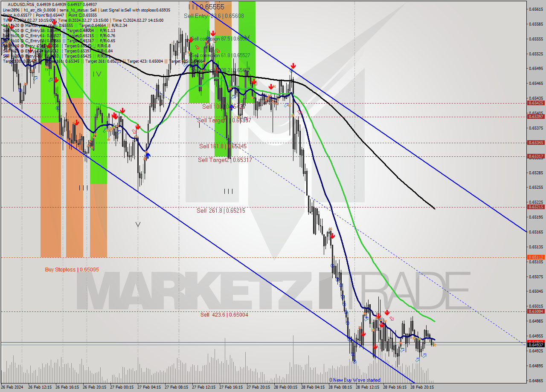The image size is (546, 392).
Task: Click the 'I V' wave label
Action: pos(97,74)
